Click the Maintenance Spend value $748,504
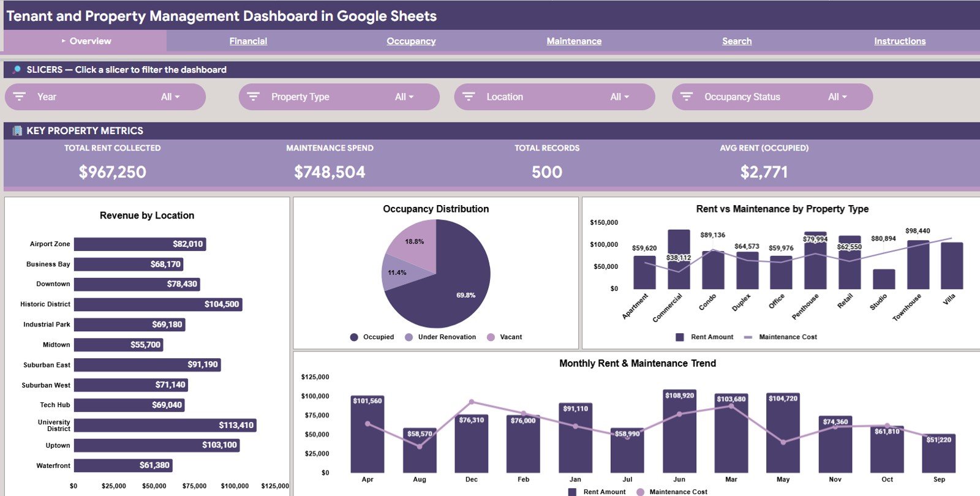 coord(330,172)
